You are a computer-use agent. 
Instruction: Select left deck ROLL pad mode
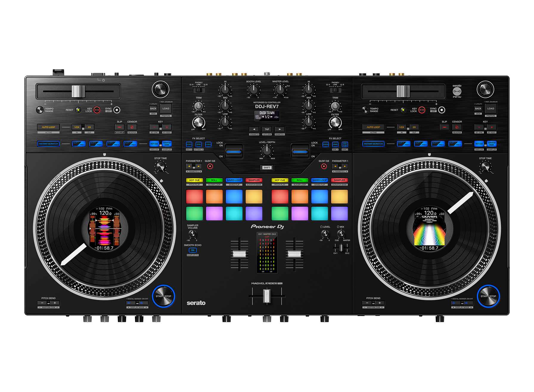point(214,180)
